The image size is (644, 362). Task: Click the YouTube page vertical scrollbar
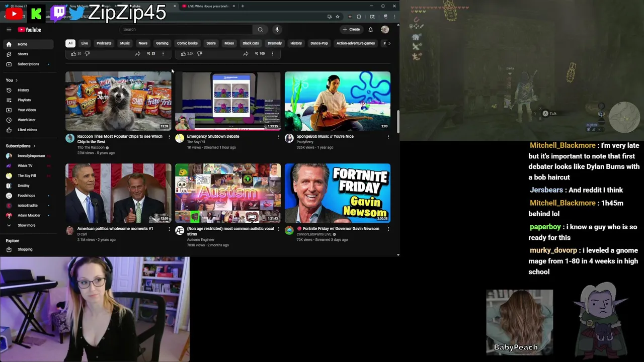pos(398,121)
